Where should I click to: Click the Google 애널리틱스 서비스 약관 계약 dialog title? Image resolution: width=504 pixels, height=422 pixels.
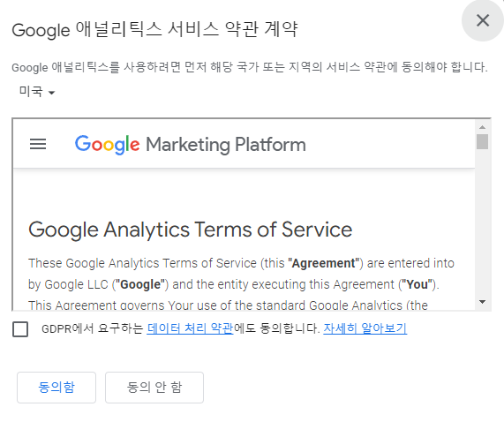point(155,29)
